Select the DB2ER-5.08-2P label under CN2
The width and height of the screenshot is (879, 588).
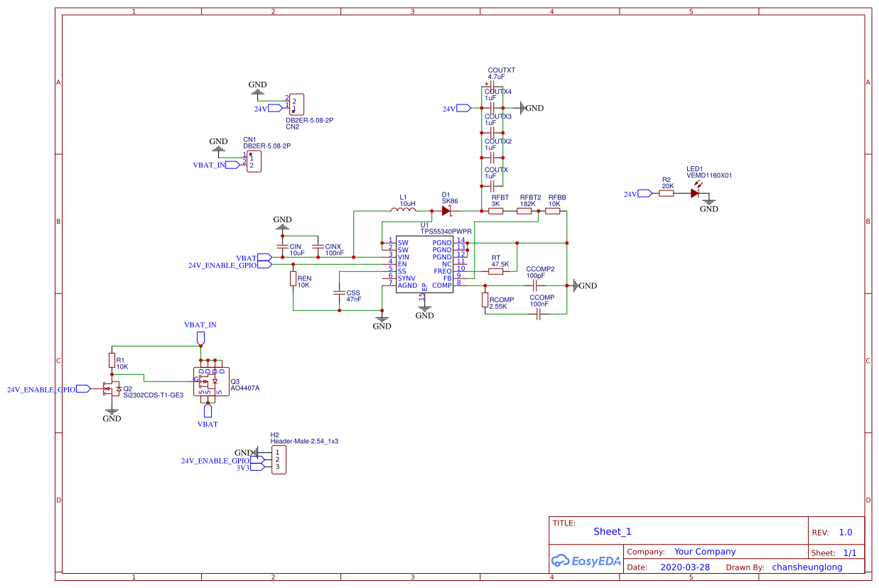click(310, 121)
